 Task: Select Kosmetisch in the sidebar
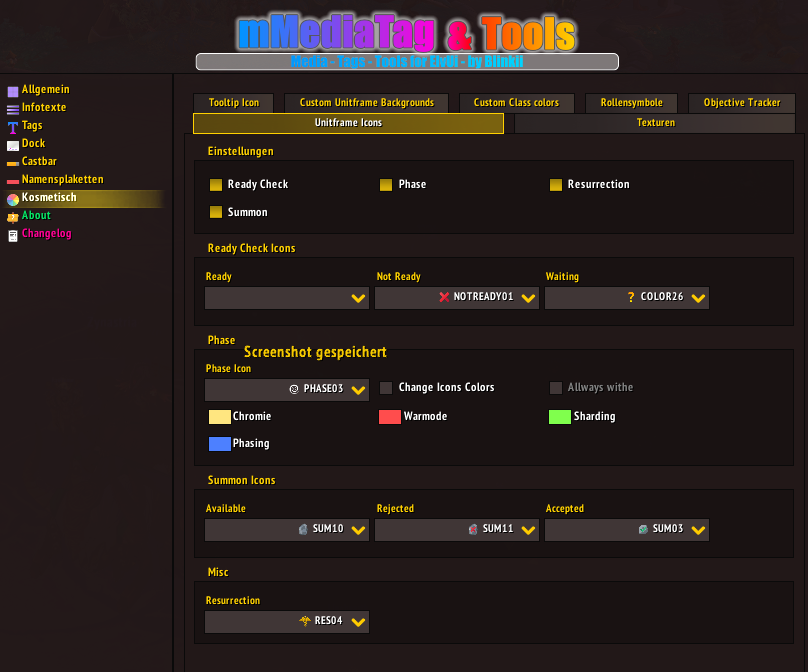click(x=49, y=199)
